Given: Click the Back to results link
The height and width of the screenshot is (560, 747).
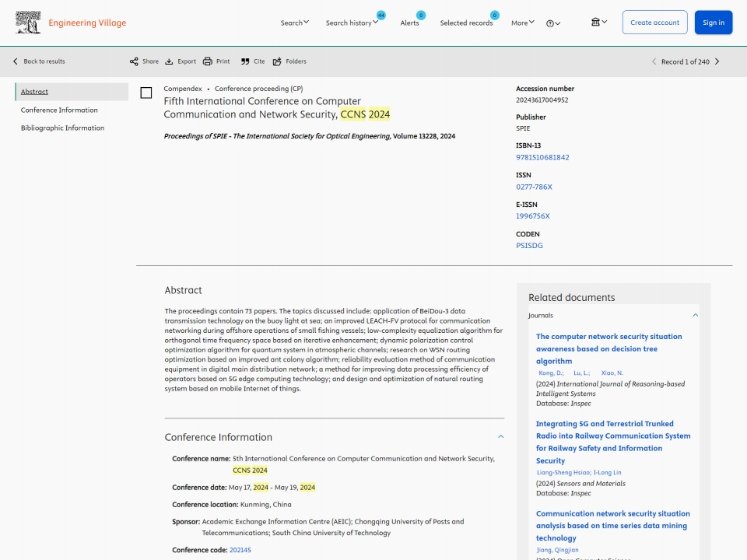Looking at the screenshot, I should coord(44,61).
